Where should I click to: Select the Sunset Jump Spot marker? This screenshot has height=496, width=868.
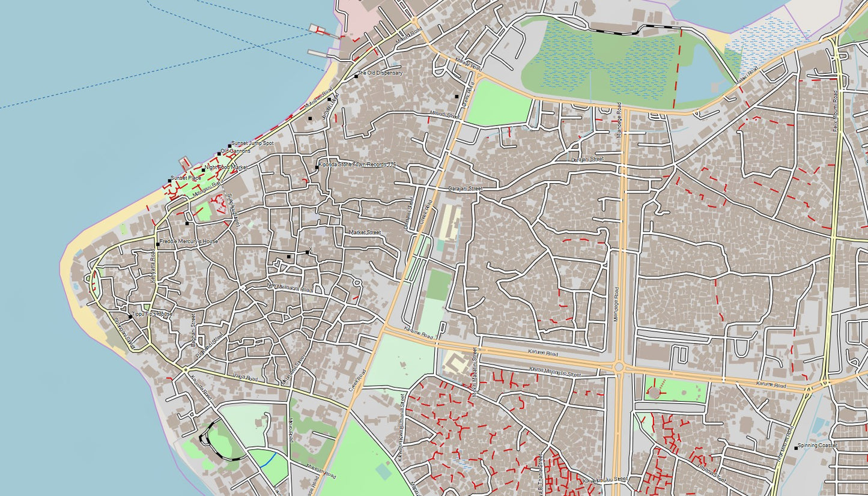click(x=229, y=146)
